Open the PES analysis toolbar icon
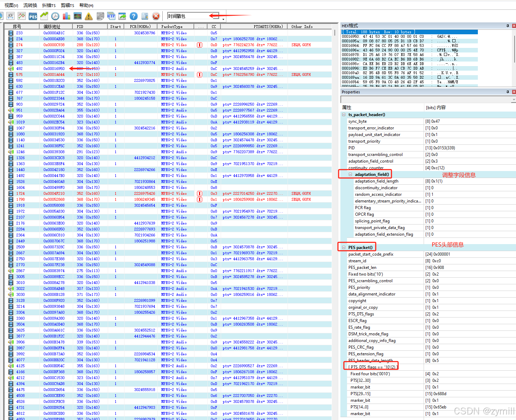 click(x=33, y=16)
